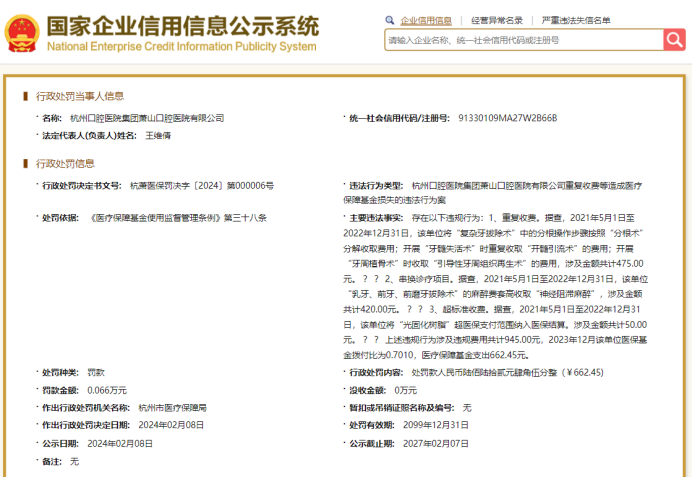Click the 法定代表人(负责人)姓名 label
692x477 pixels.
(x=89, y=135)
